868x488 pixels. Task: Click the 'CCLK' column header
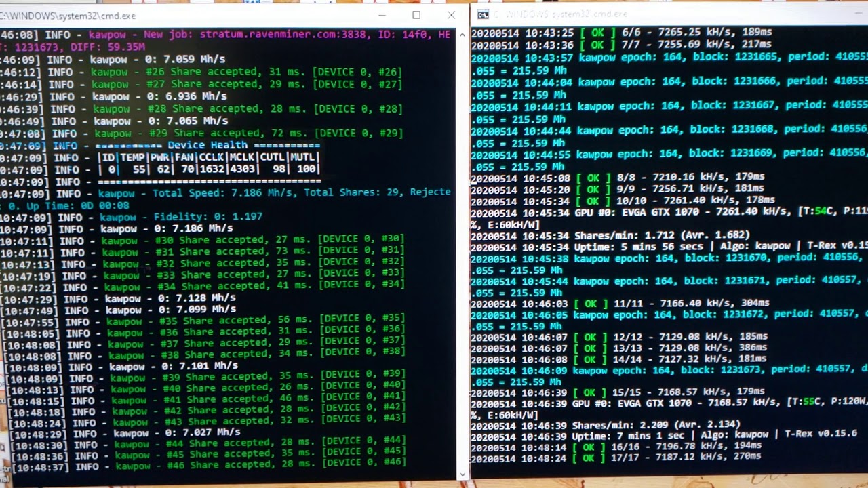[x=211, y=158]
